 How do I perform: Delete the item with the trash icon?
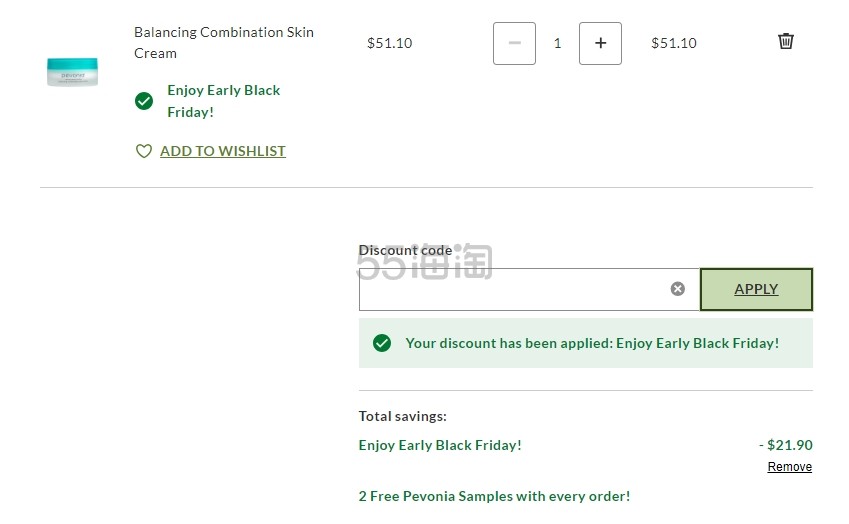[x=786, y=41]
